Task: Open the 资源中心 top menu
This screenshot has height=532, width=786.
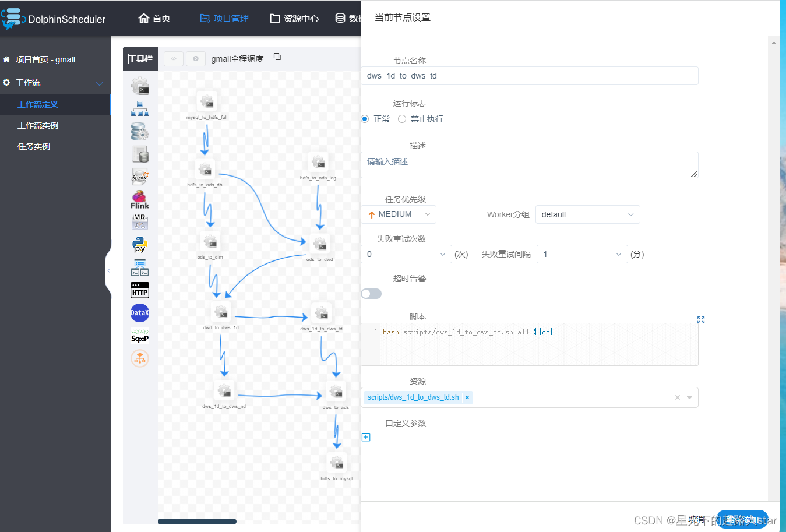Action: pos(294,18)
